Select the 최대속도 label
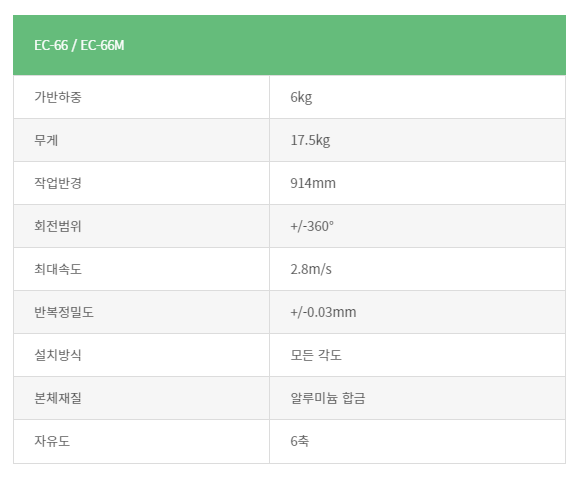Screen dimensions: 584x482 click(x=58, y=269)
